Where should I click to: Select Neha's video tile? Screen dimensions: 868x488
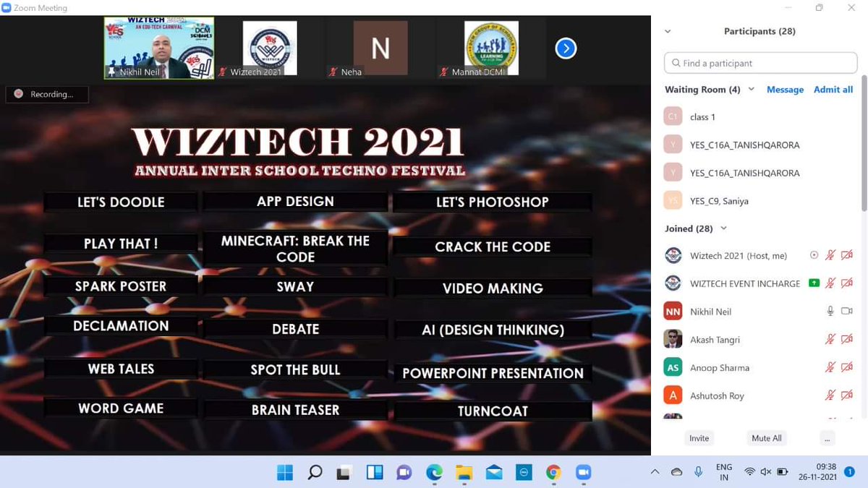[x=380, y=48]
